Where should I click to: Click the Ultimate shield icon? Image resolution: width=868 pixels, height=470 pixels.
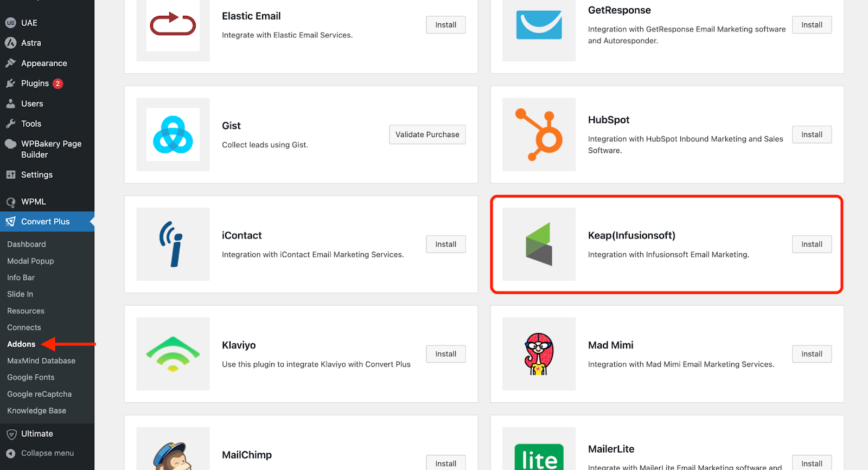pyautogui.click(x=11, y=434)
